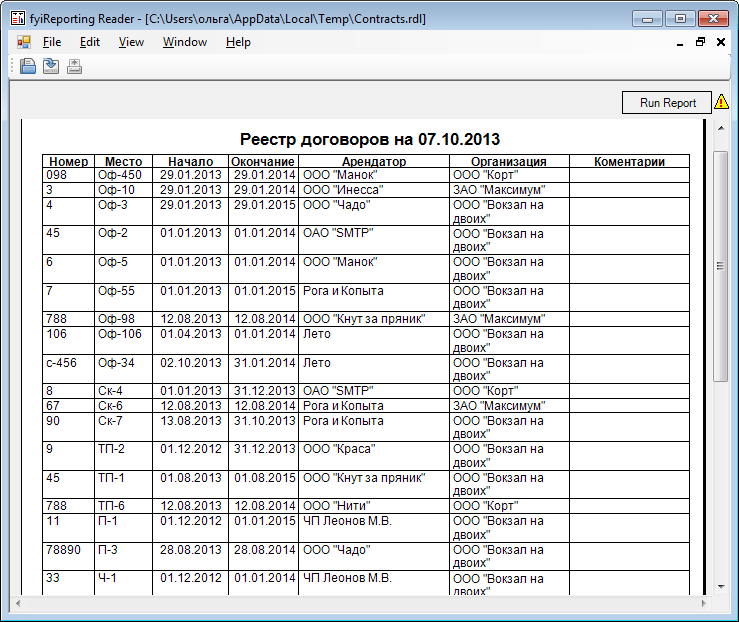Screen dimensions: 739x622
Task: Click cell 'Ч-1'
Action: click(123, 583)
